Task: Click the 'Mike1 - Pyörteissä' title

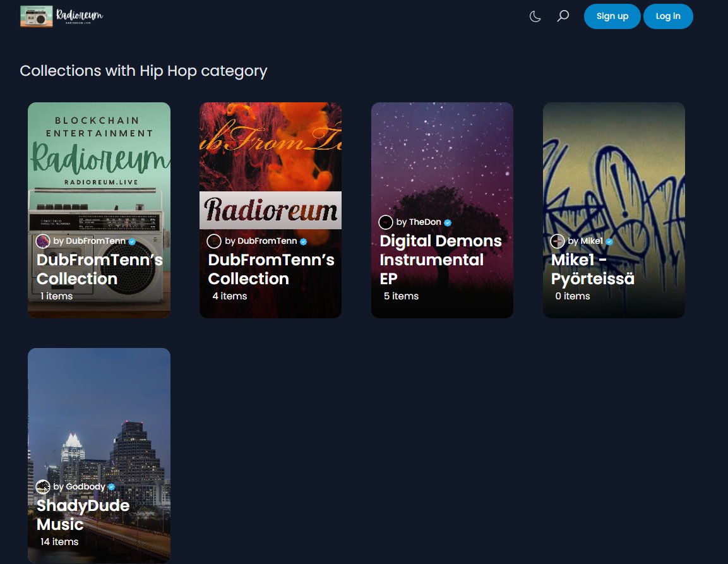Action: (592, 269)
